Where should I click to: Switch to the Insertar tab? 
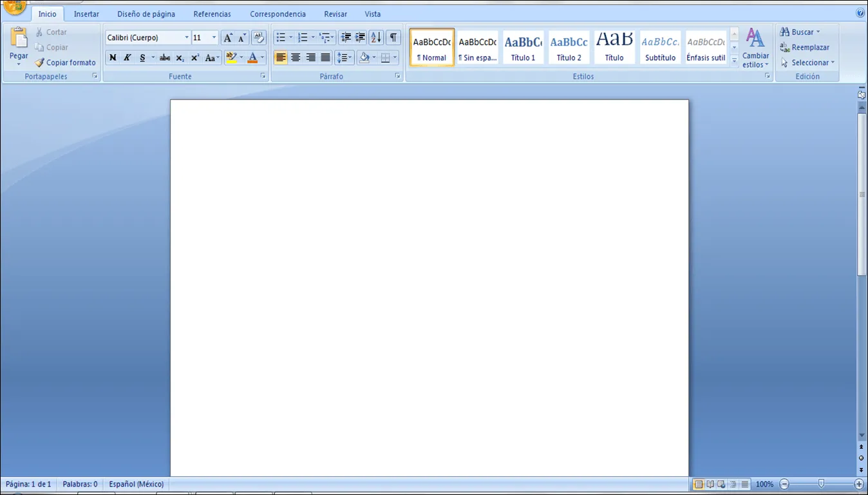click(x=86, y=14)
